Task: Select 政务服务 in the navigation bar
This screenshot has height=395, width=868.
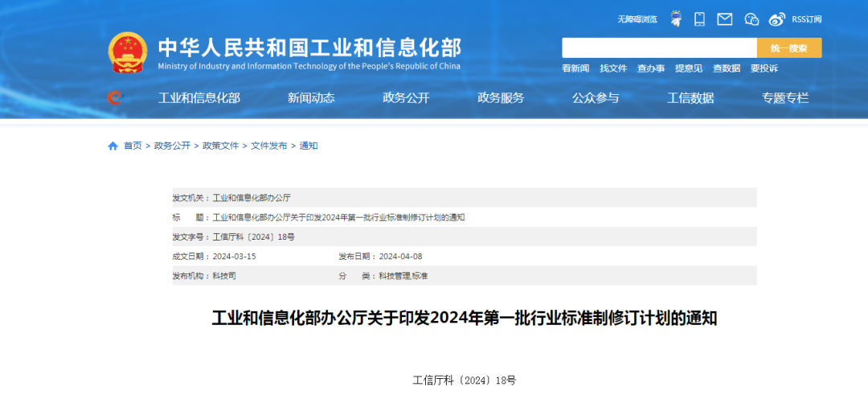Action: [x=501, y=98]
